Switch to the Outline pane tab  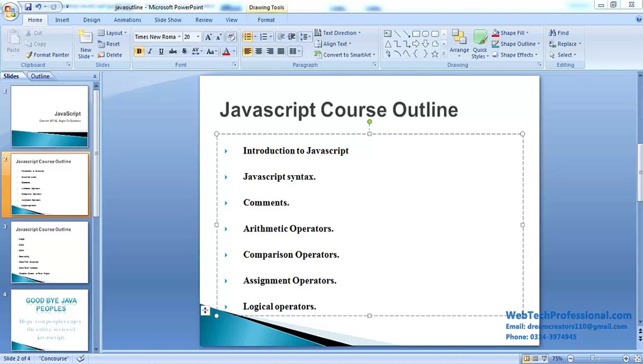click(x=40, y=76)
